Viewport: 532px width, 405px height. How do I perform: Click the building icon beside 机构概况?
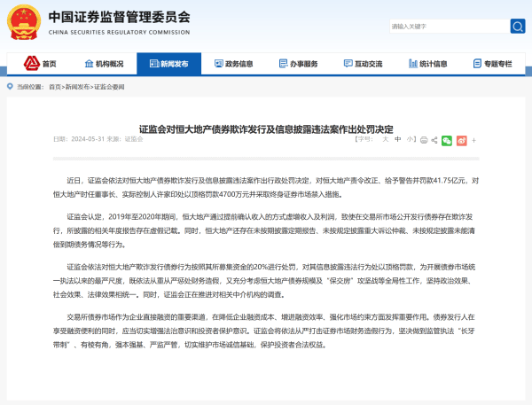pyautogui.click(x=89, y=64)
